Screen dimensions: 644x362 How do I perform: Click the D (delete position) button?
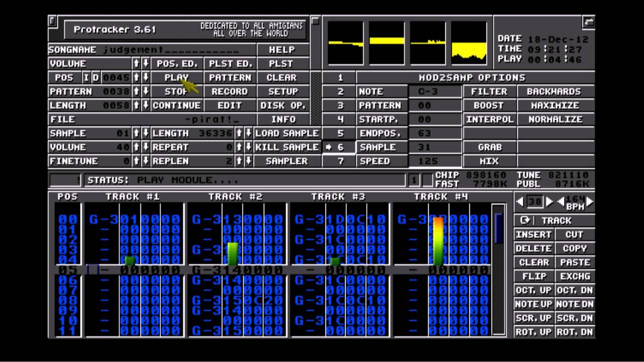click(96, 78)
